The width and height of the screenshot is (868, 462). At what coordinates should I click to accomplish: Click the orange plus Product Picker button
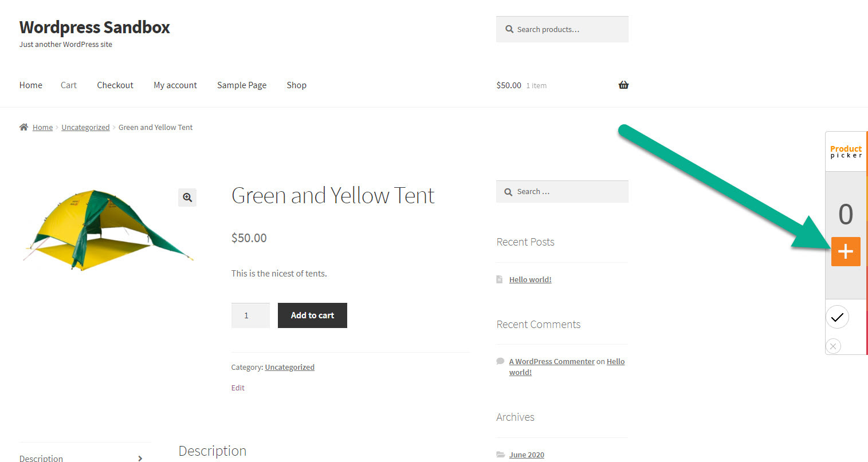[846, 251]
